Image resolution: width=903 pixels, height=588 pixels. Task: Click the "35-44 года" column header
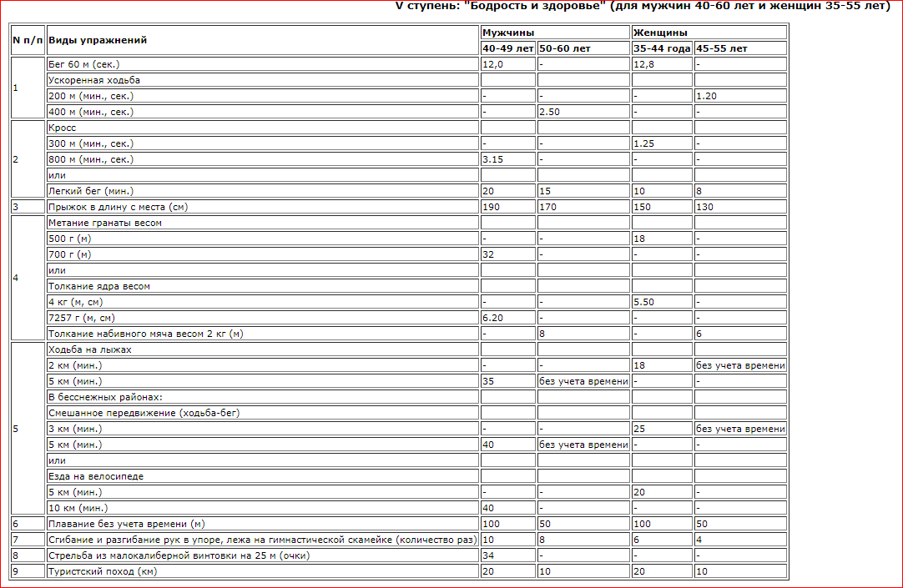[x=661, y=48]
